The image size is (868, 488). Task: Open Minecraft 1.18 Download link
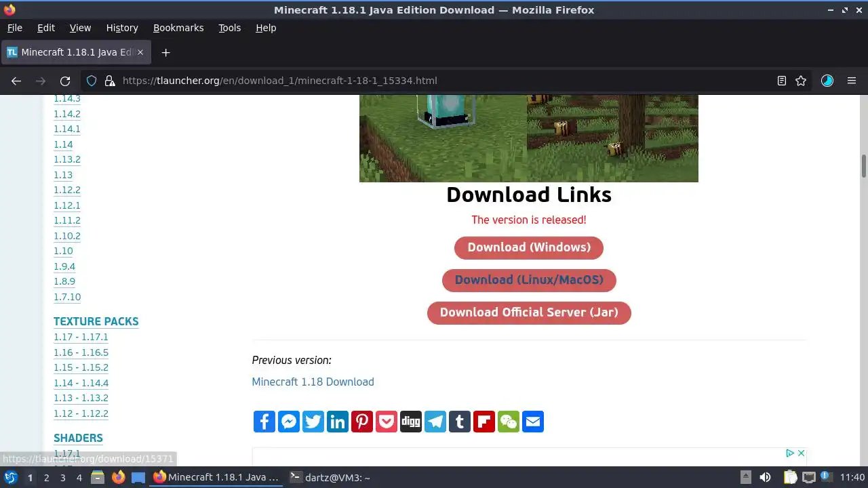(x=313, y=382)
